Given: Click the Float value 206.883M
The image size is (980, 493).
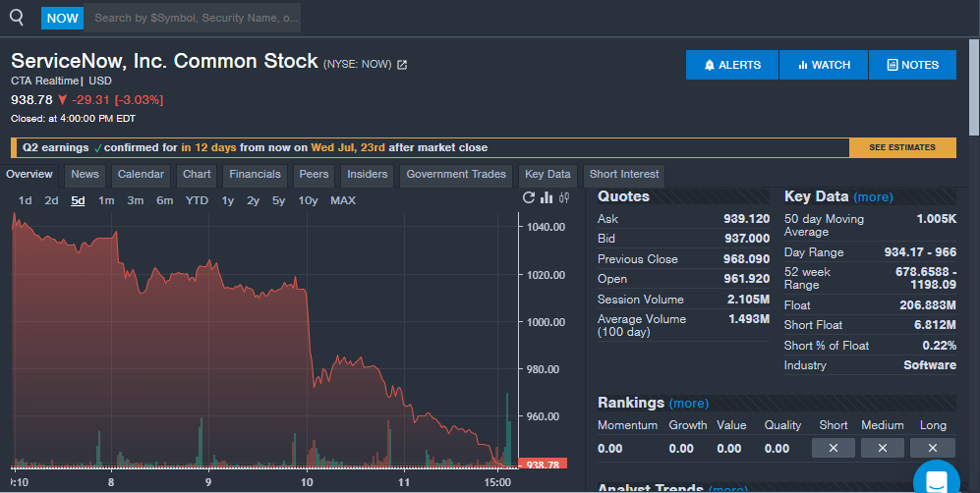Looking at the screenshot, I should click(928, 305).
